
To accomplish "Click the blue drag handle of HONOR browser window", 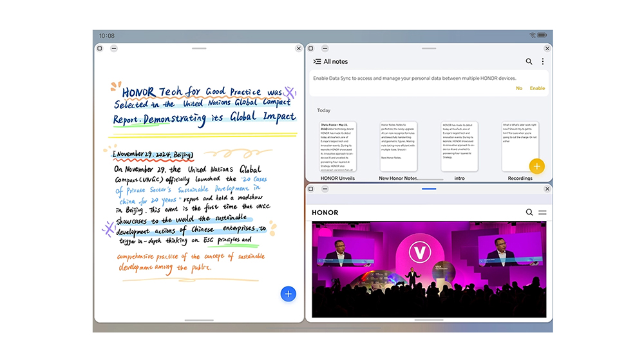I will pyautogui.click(x=429, y=189).
